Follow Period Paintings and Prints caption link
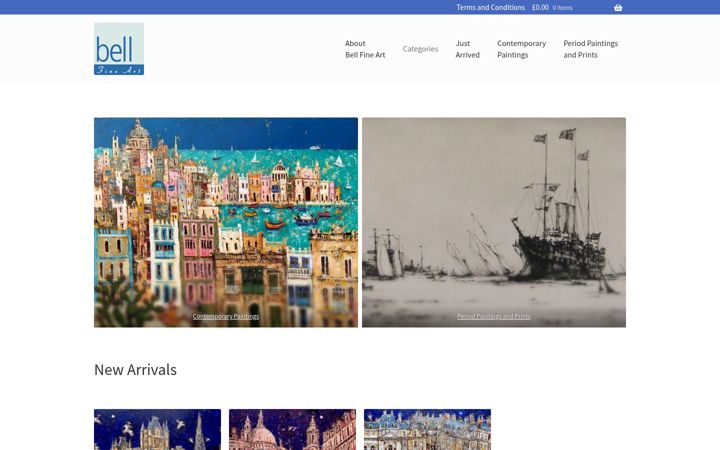Viewport: 720px width, 450px height. click(x=494, y=316)
